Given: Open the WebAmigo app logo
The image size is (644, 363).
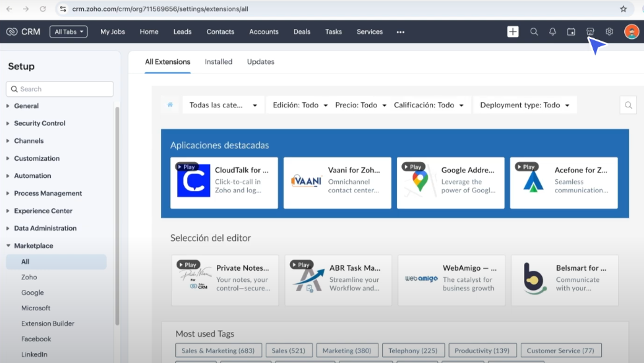Looking at the screenshot, I should tap(421, 279).
